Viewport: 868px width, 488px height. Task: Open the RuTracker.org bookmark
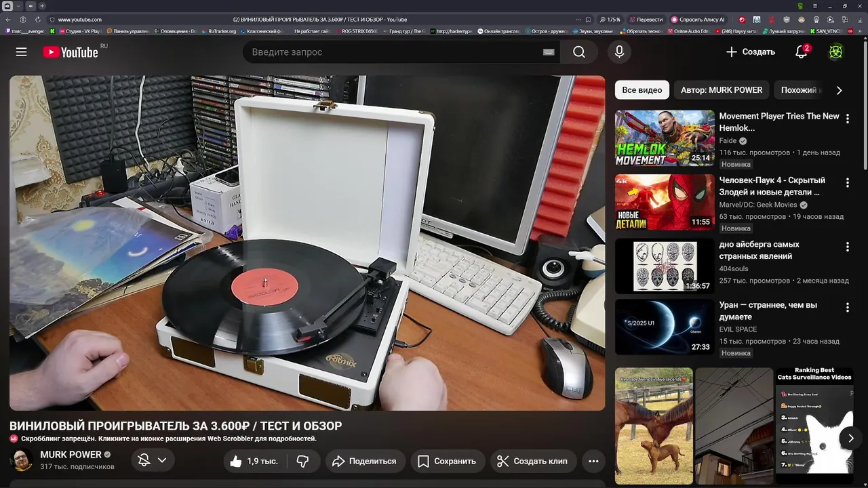tap(218, 31)
